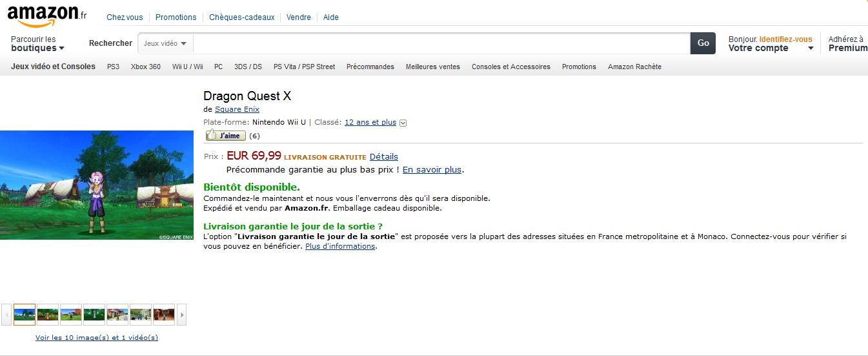Open Amazon Rachète section

[x=634, y=67]
